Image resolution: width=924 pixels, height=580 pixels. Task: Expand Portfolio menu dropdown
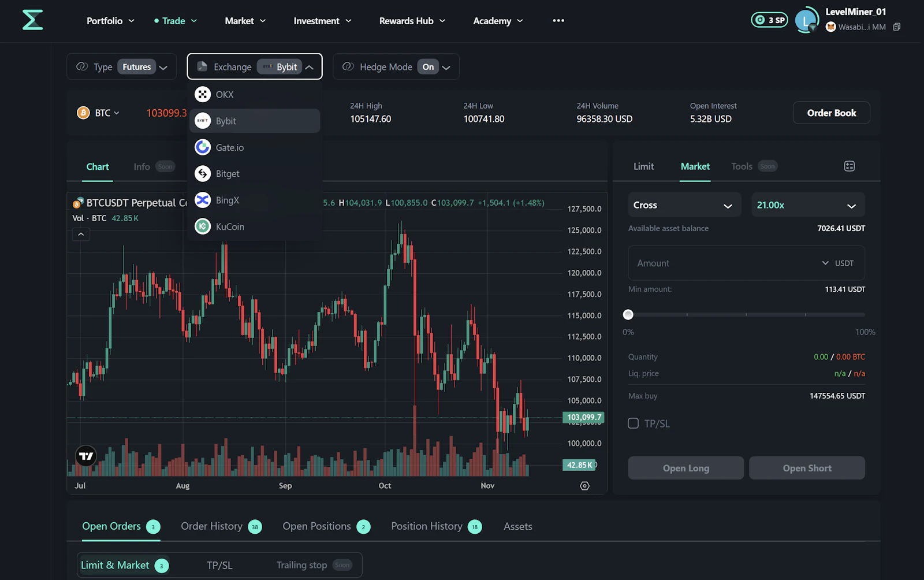point(110,21)
